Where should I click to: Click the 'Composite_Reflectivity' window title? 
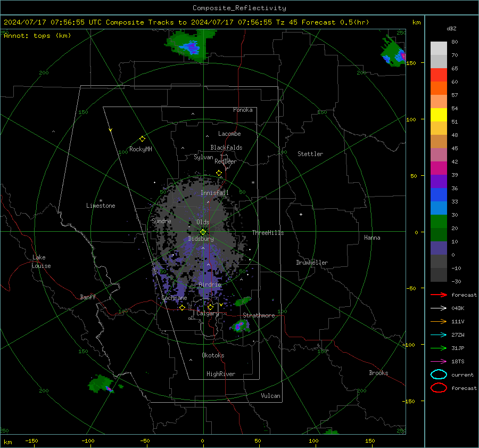239,8
